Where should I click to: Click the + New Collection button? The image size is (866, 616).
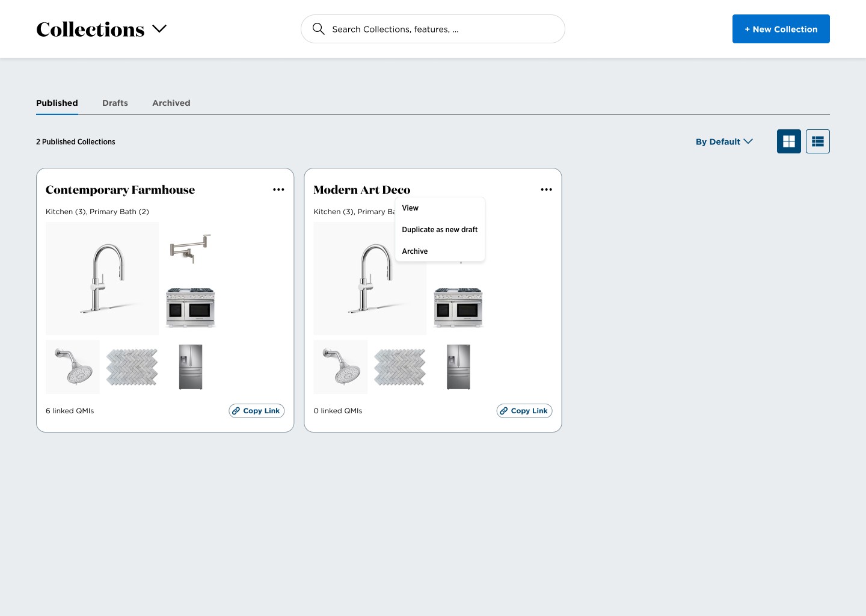pyautogui.click(x=781, y=29)
